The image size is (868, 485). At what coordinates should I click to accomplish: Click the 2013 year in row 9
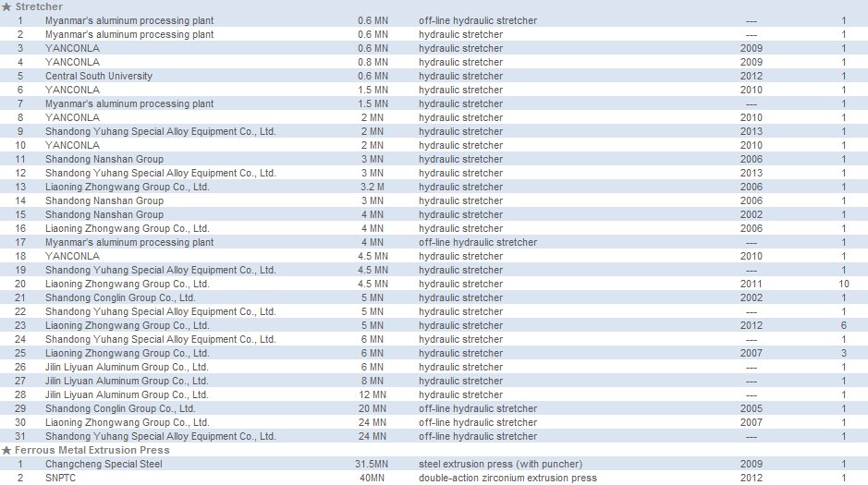pyautogui.click(x=752, y=131)
